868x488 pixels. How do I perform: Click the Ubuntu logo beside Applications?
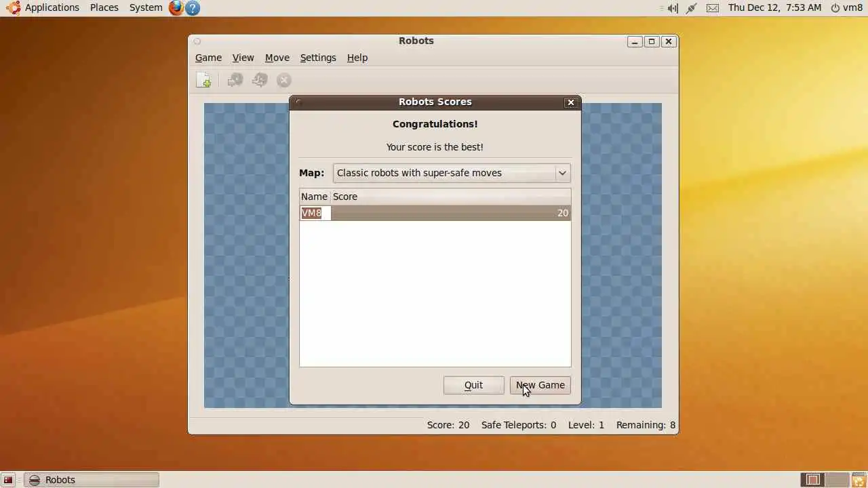tap(13, 7)
